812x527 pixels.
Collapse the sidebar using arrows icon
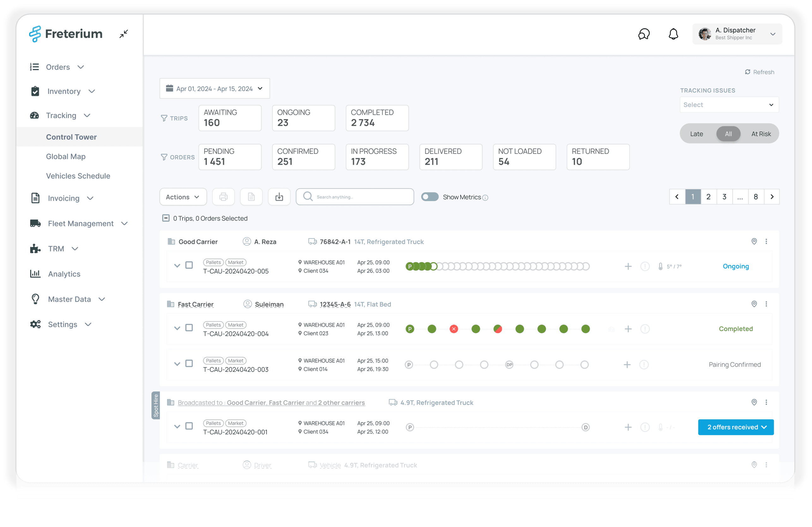coord(124,34)
